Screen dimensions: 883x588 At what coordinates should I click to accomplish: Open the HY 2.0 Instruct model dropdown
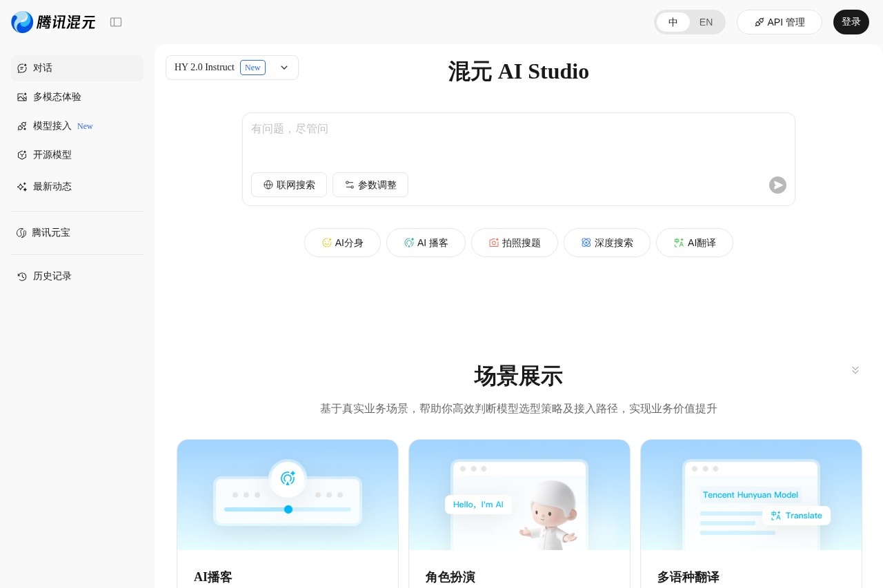pyautogui.click(x=284, y=68)
